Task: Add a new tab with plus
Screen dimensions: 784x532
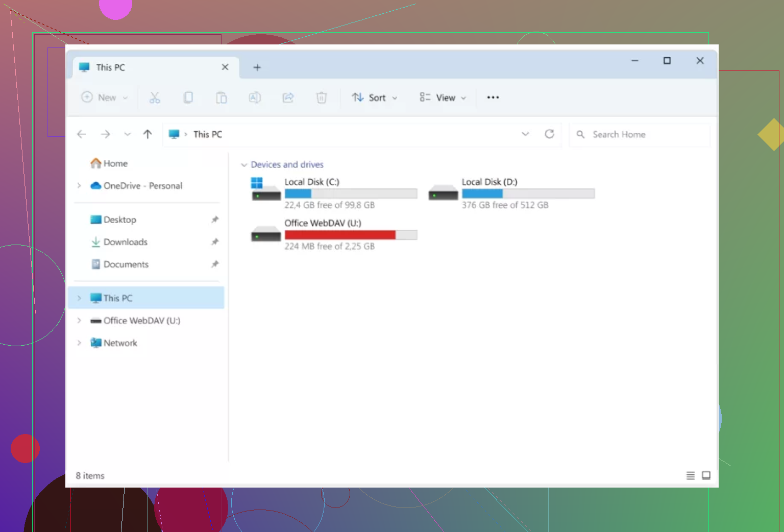Action: [x=257, y=67]
